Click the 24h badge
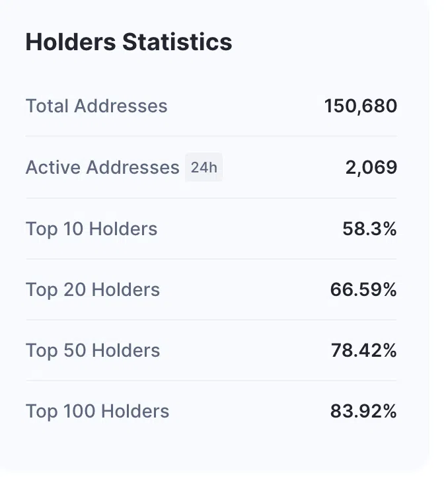The image size is (448, 477). (x=204, y=167)
